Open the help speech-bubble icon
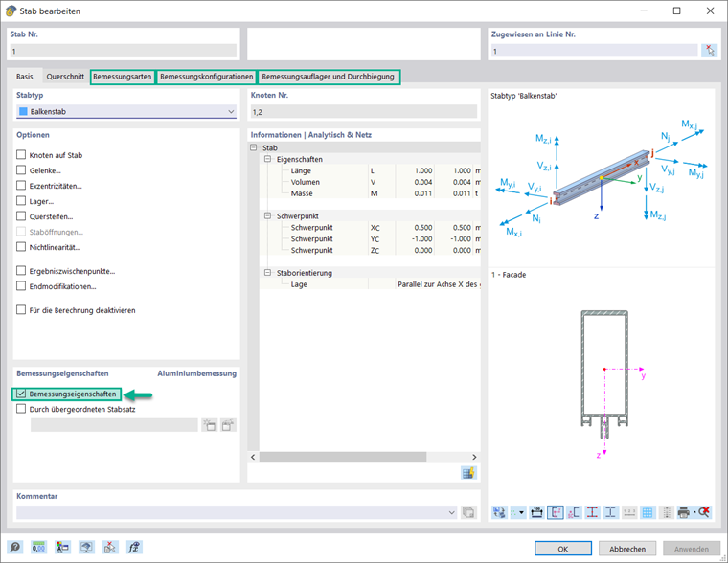 tap(14, 548)
